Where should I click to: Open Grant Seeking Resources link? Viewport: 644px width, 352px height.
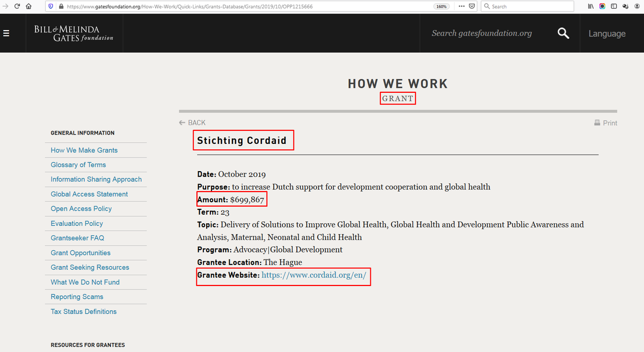click(90, 267)
